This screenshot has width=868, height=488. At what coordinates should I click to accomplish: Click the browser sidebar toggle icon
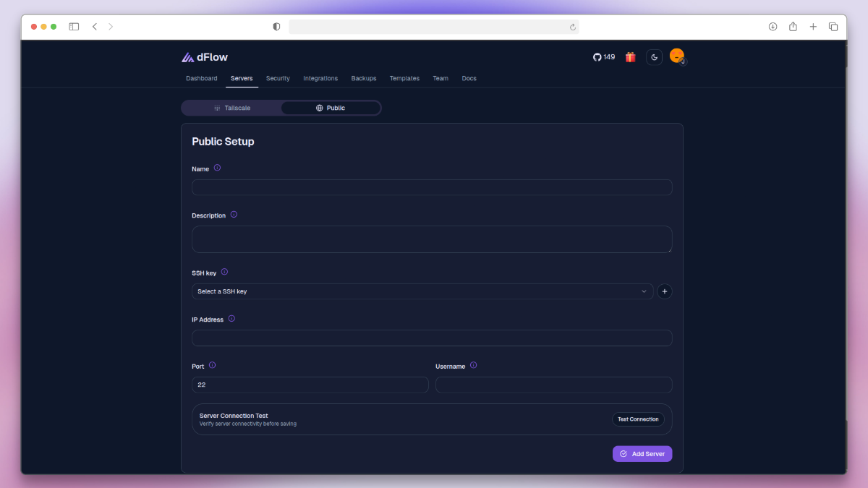(x=74, y=27)
